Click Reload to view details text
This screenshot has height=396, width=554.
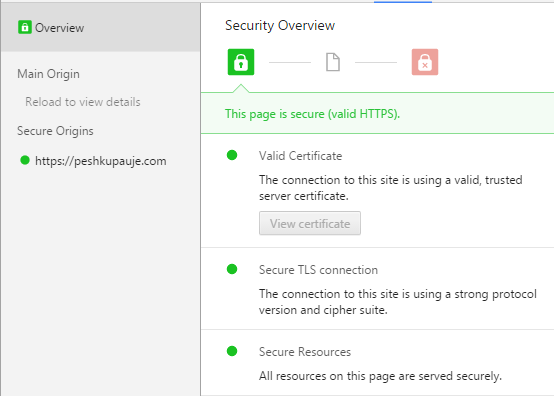coord(83,102)
